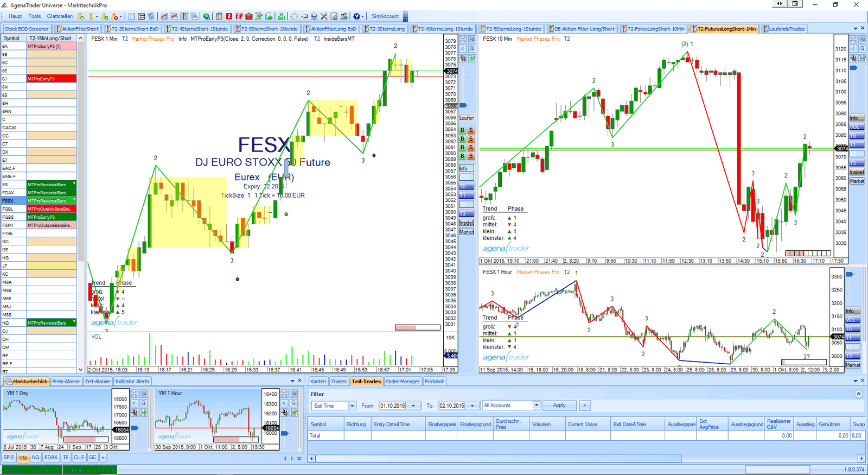Click the price scale slider on YM 1 Day chart
This screenshot has width=868, height=475.
(135, 428)
